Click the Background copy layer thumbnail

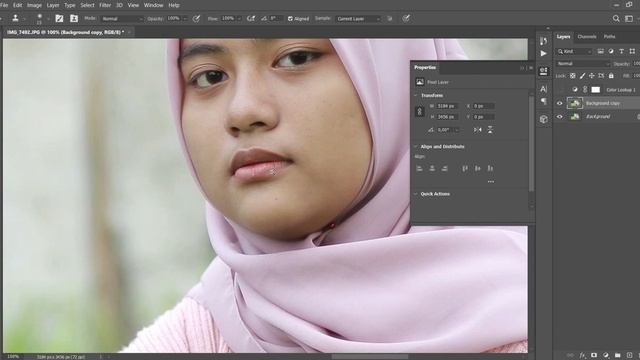tap(575, 104)
